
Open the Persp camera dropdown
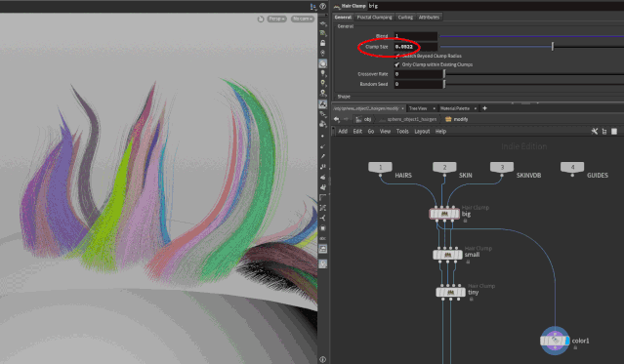(276, 19)
